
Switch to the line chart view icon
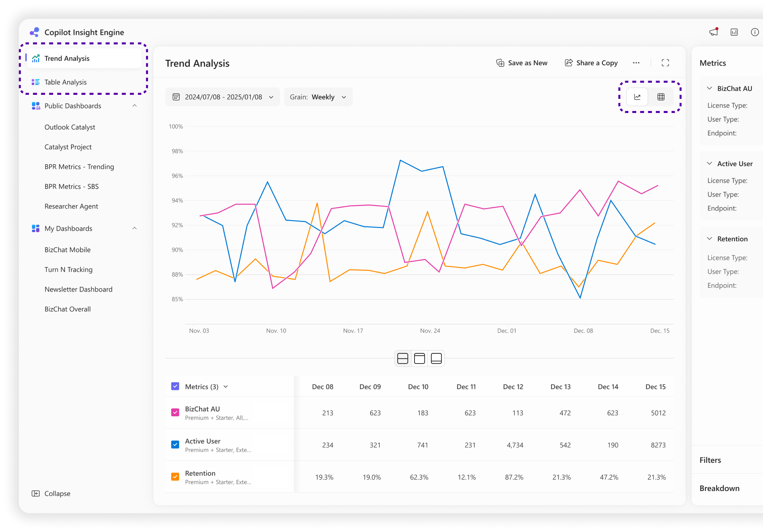(x=637, y=97)
